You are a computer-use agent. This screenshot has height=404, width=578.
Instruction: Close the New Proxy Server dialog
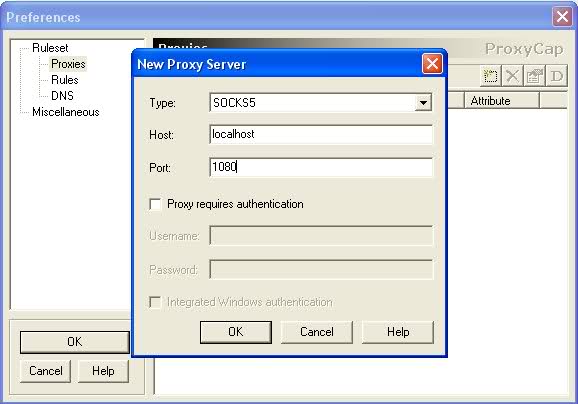point(432,64)
